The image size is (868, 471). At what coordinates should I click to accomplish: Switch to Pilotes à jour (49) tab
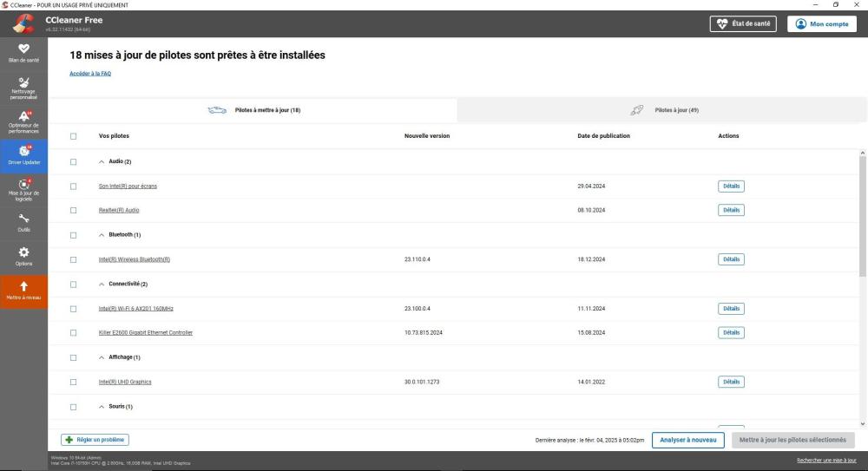point(663,110)
